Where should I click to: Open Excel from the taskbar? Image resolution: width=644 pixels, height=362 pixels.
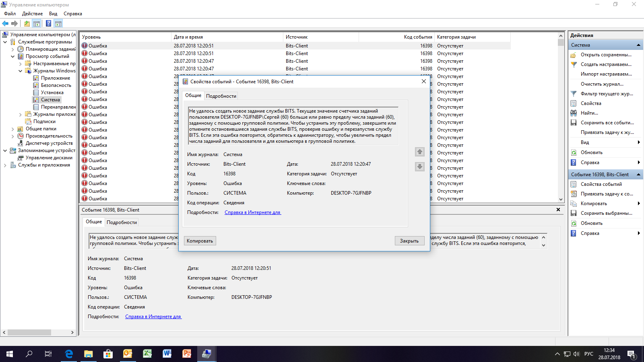[147, 354]
